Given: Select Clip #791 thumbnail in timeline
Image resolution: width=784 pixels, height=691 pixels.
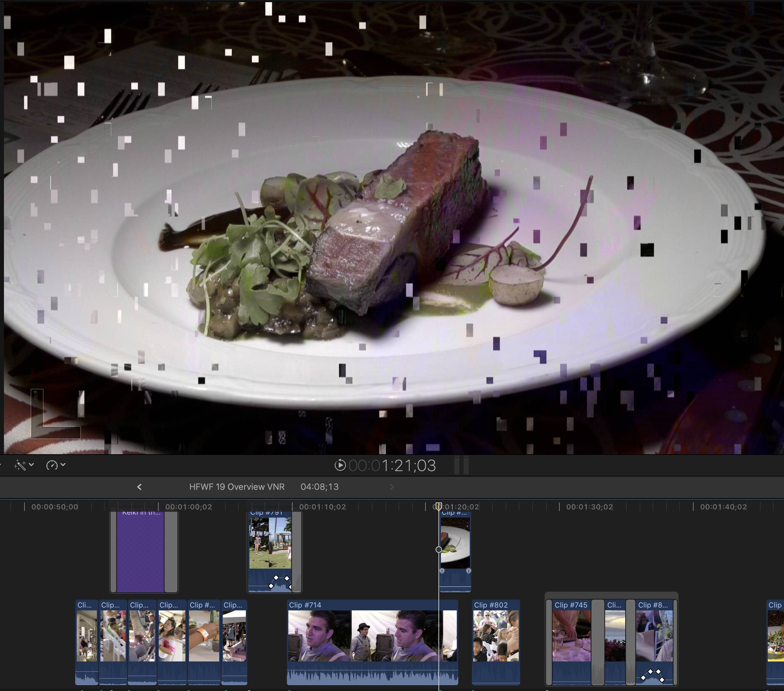Looking at the screenshot, I should 270,543.
